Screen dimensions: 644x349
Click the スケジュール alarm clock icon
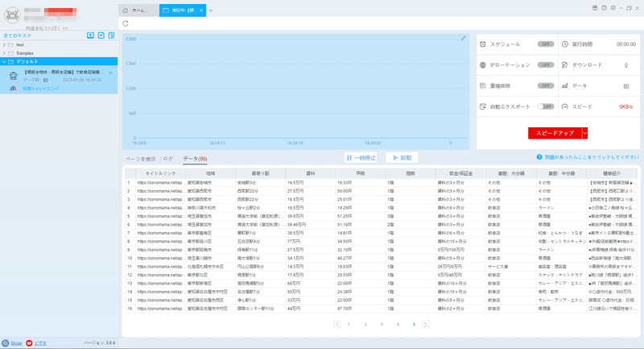(483, 44)
